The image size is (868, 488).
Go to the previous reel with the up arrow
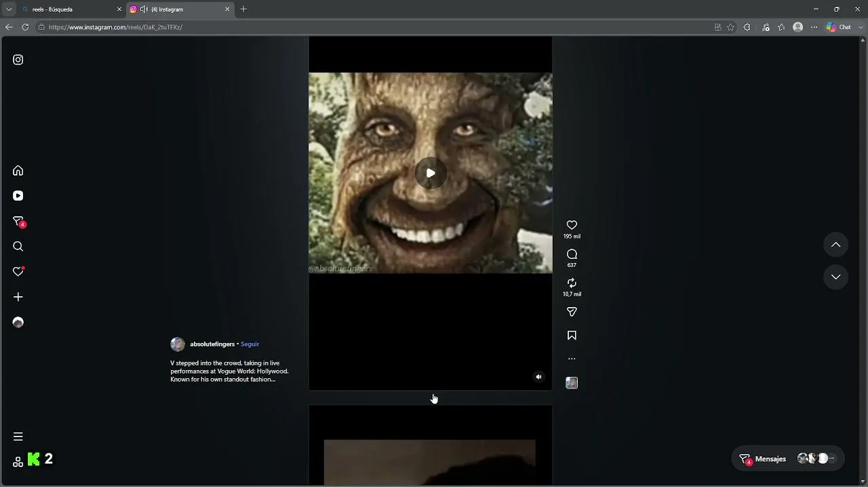(x=836, y=245)
